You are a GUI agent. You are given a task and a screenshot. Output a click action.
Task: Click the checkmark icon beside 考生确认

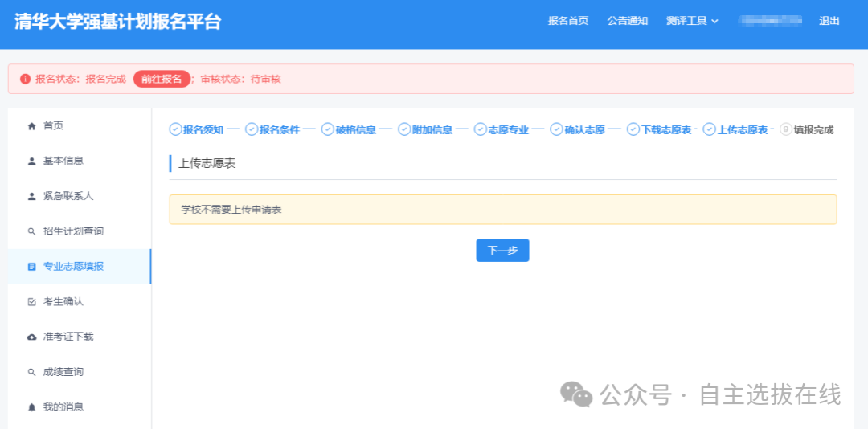(32, 302)
